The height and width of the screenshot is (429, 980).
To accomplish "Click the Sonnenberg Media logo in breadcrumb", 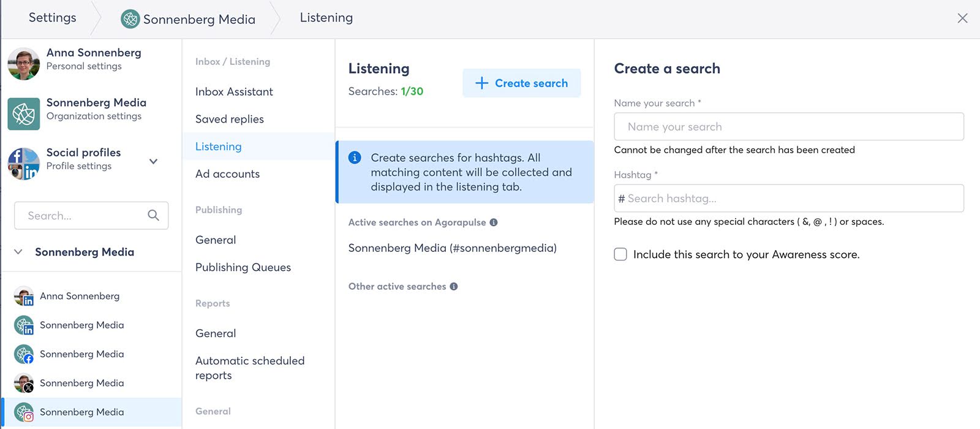I will point(130,19).
